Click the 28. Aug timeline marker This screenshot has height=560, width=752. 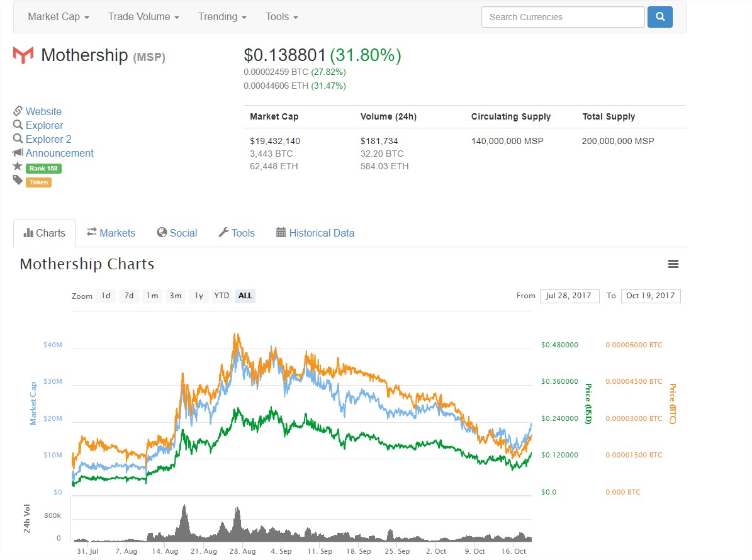click(x=242, y=551)
